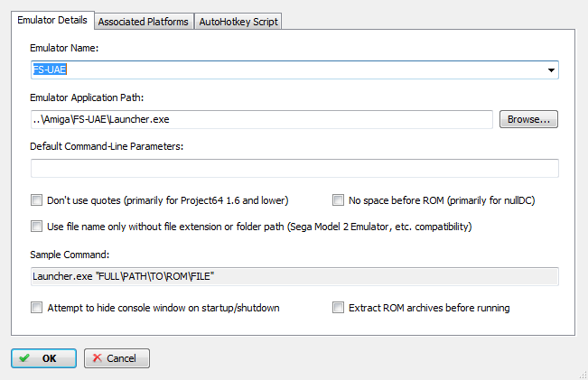Switch to the Associated Platforms tab
The image size is (588, 380).
(144, 22)
